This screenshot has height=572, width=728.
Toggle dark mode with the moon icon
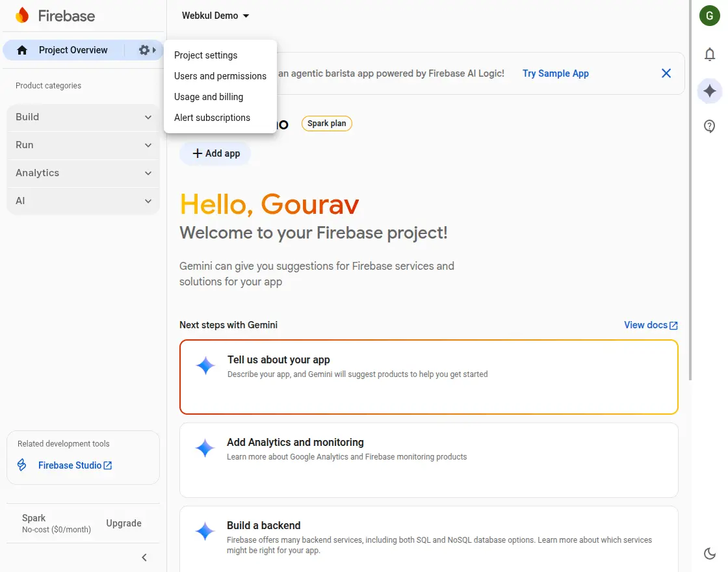click(x=710, y=554)
